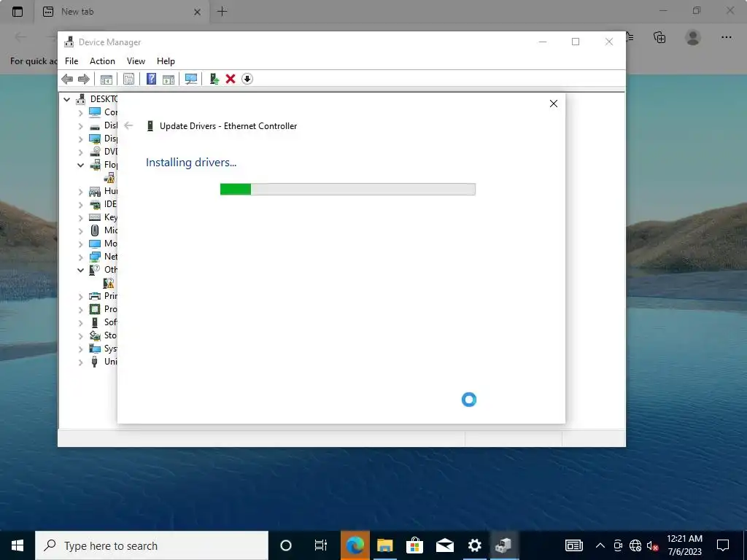Viewport: 747px width, 560px height.
Task: Select the warning device under Other devices
Action: (109, 283)
